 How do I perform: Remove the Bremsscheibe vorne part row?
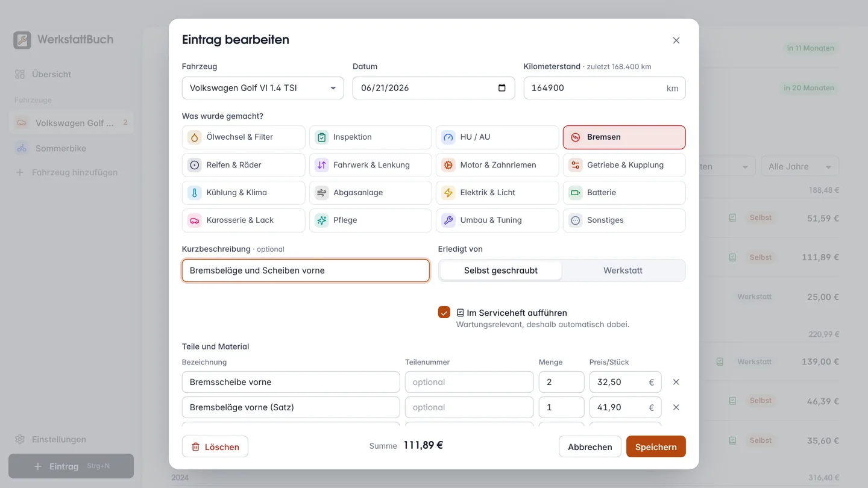click(676, 382)
